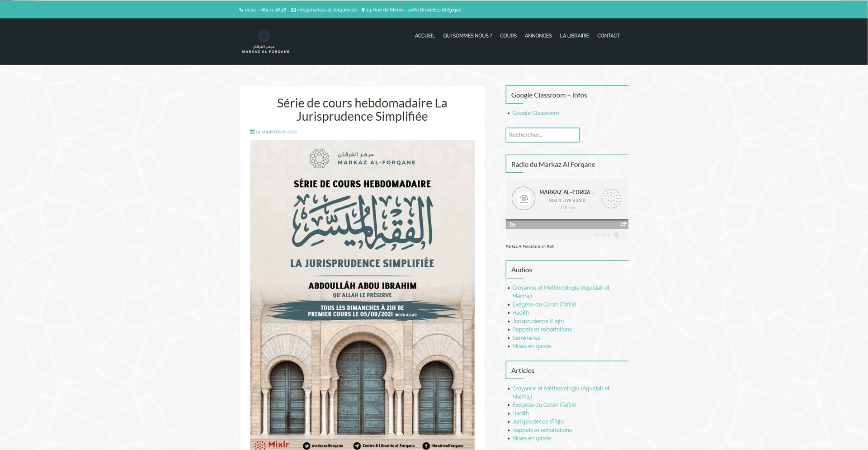Image resolution: width=868 pixels, height=450 pixels.
Task: Open Audios Hadith link
Action: 520,313
